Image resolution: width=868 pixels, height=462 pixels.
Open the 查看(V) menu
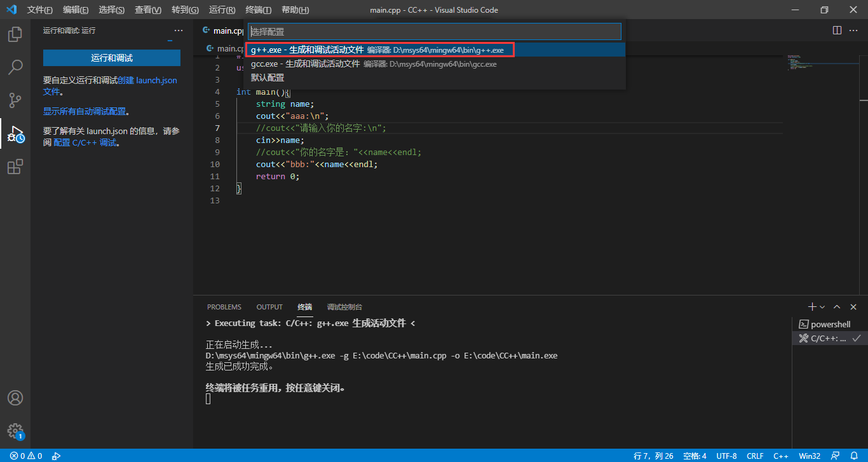pyautogui.click(x=148, y=10)
